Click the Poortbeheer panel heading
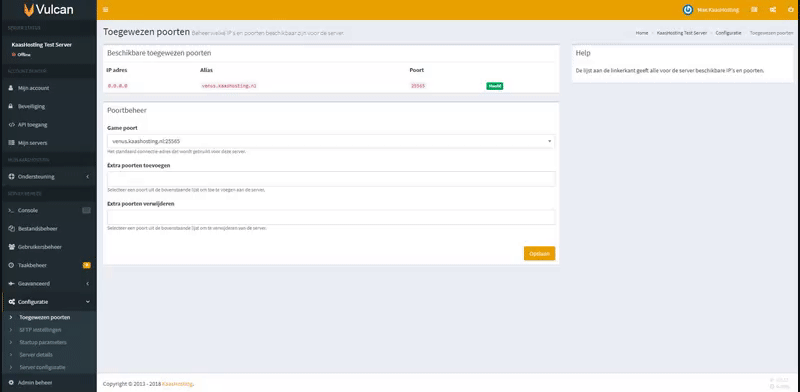 pyautogui.click(x=127, y=110)
